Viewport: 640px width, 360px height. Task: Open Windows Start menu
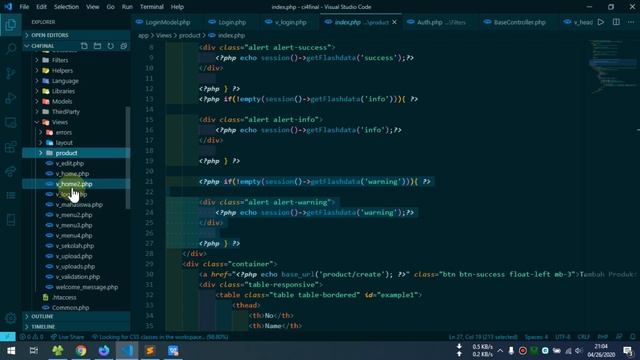tap(11, 351)
